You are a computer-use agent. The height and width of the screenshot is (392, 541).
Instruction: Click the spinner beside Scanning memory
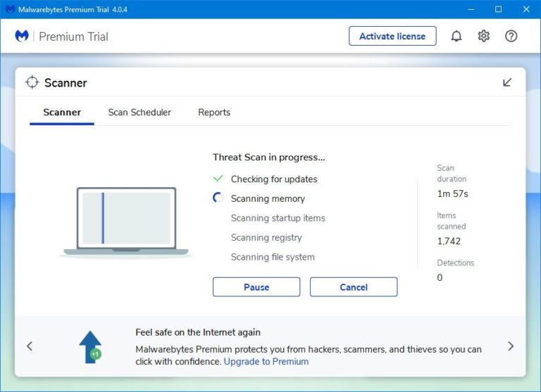coord(218,198)
